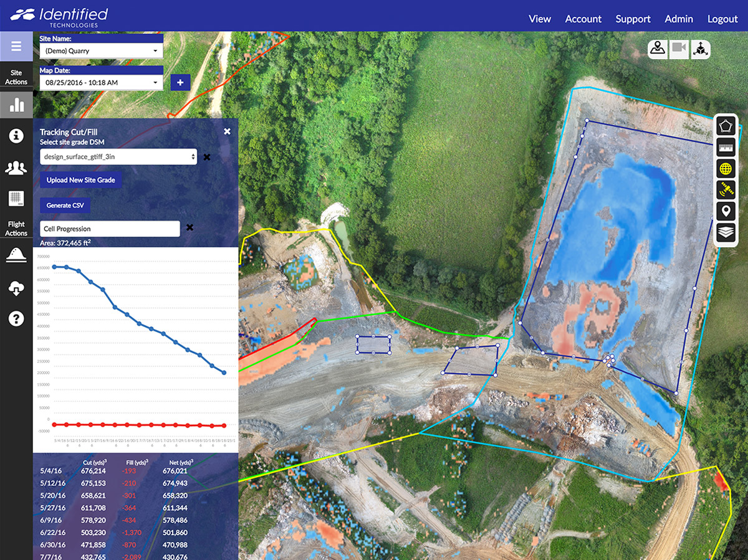
Task: Click the site info icon
Action: point(16,136)
